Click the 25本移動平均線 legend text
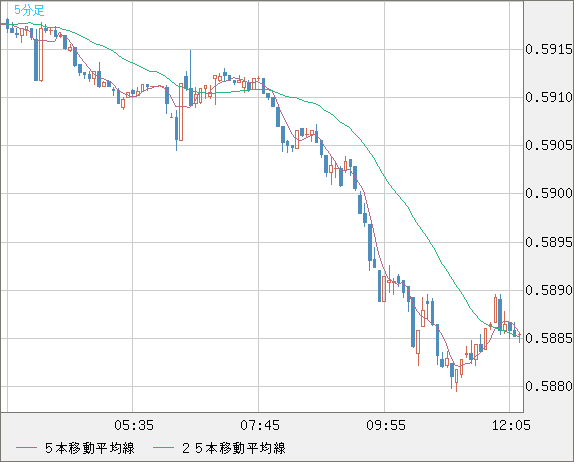The image size is (574, 462). point(234,448)
